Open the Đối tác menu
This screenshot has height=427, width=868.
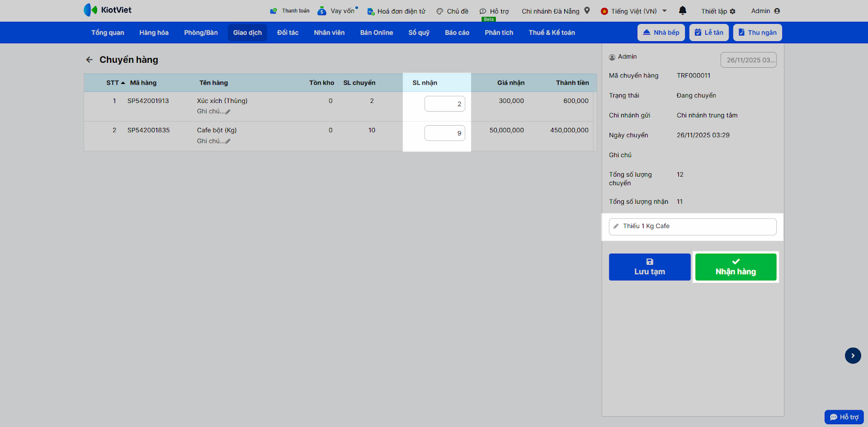coord(288,33)
